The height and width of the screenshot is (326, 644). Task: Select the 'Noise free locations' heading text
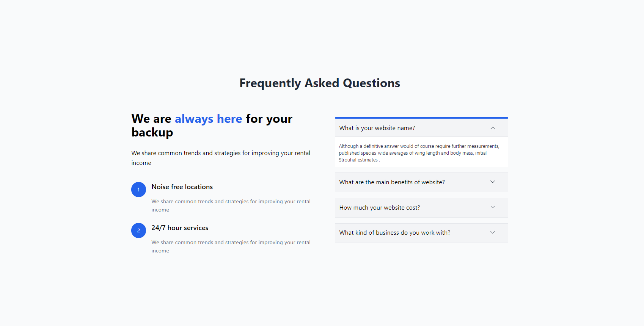(x=182, y=187)
